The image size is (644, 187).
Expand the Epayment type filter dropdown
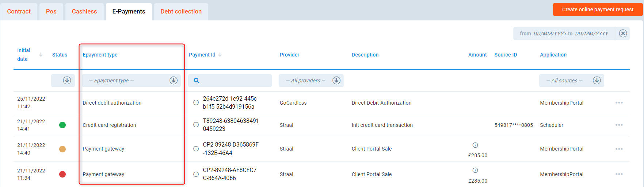tap(174, 81)
